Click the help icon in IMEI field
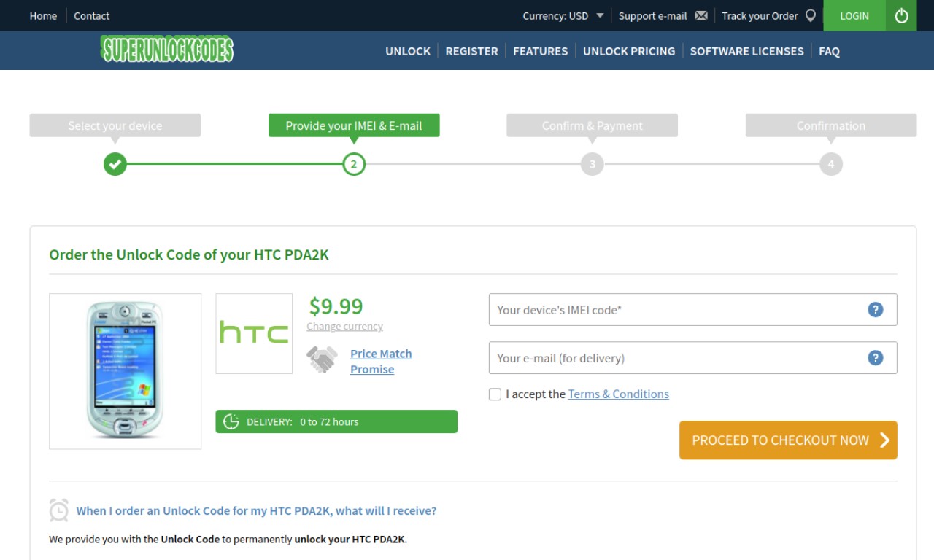Image resolution: width=934 pixels, height=560 pixels. [x=875, y=309]
